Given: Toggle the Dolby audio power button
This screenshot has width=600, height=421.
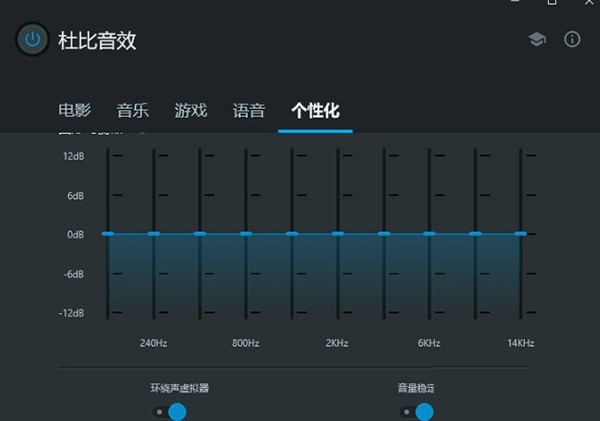Looking at the screenshot, I should point(33,39).
